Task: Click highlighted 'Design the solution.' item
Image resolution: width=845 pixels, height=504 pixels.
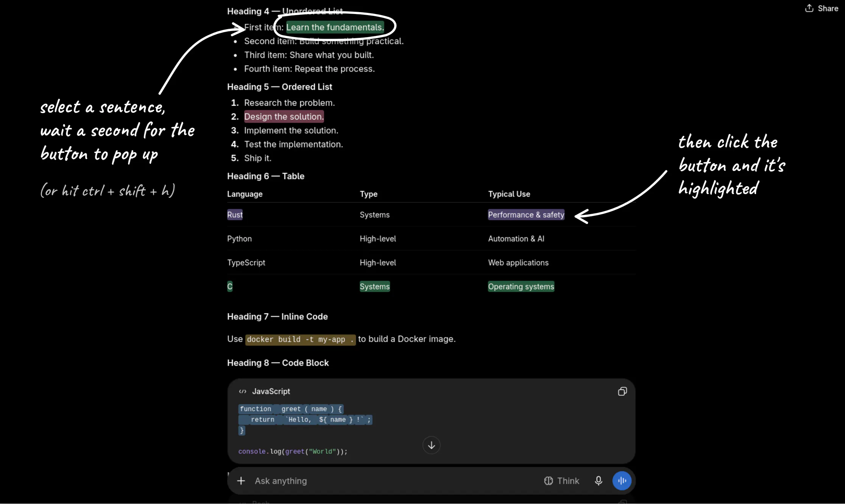Action: coord(284,117)
